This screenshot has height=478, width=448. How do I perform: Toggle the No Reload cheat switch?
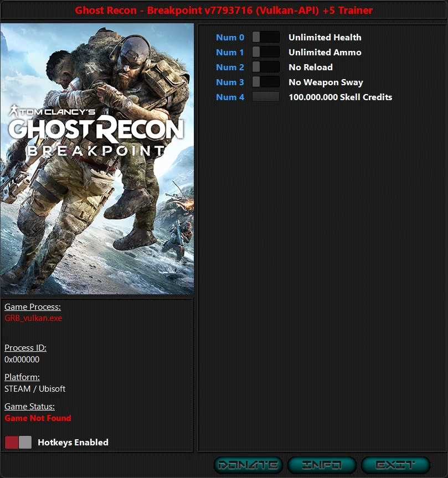tap(265, 67)
